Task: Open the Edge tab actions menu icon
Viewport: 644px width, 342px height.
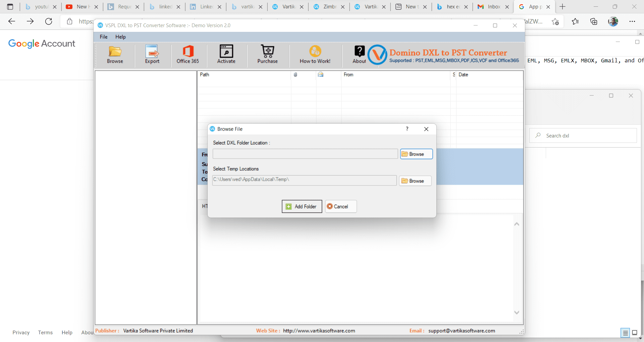Action: pos(10,7)
